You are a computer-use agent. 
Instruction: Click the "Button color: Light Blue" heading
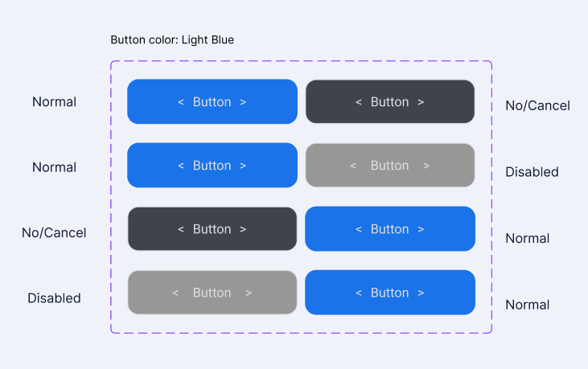pyautogui.click(x=172, y=39)
